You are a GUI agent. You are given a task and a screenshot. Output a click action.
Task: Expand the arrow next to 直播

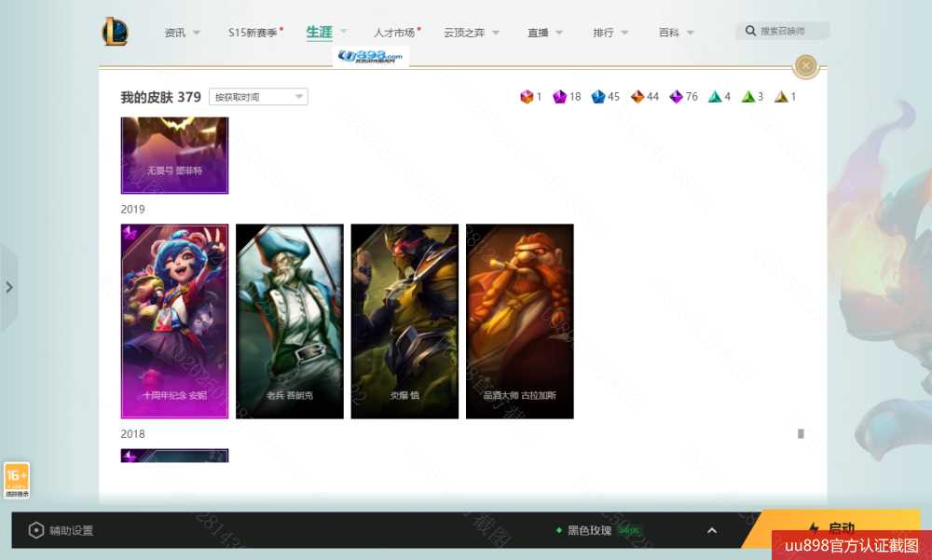tap(559, 33)
